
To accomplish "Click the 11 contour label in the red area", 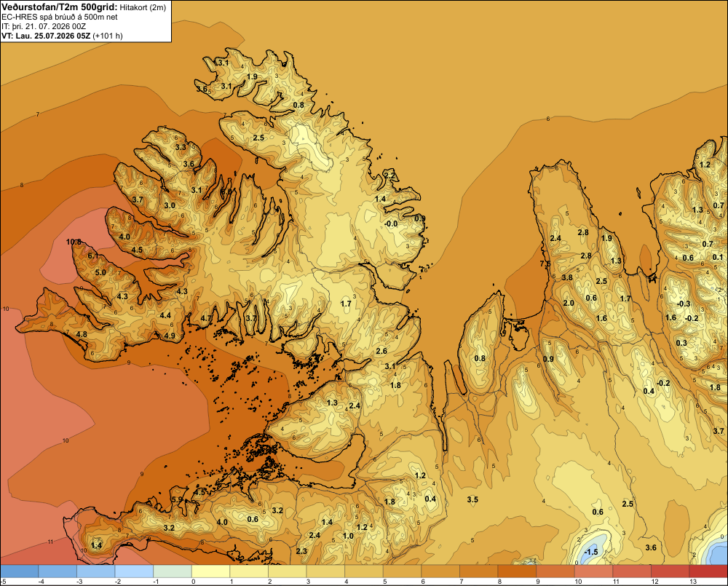I will (51, 542).
